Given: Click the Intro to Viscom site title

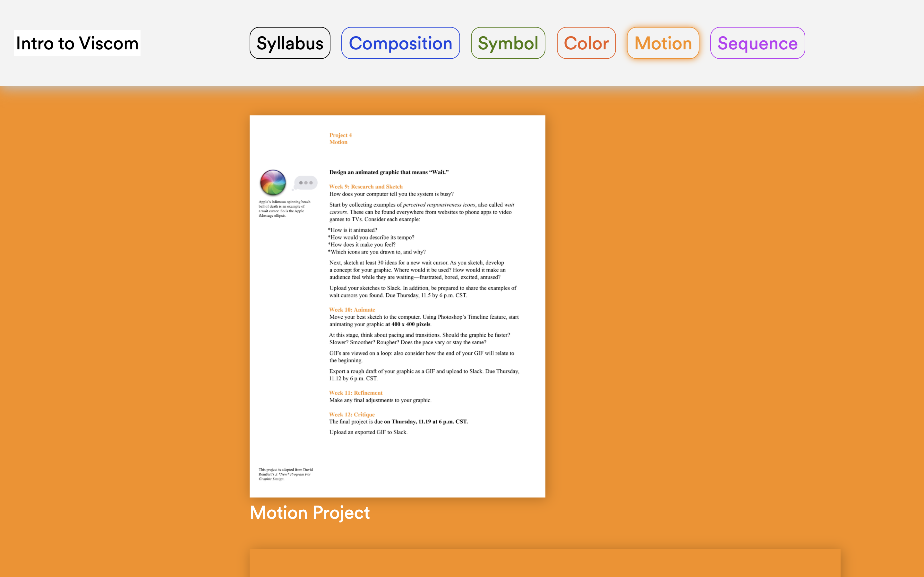Looking at the screenshot, I should pos(77,43).
